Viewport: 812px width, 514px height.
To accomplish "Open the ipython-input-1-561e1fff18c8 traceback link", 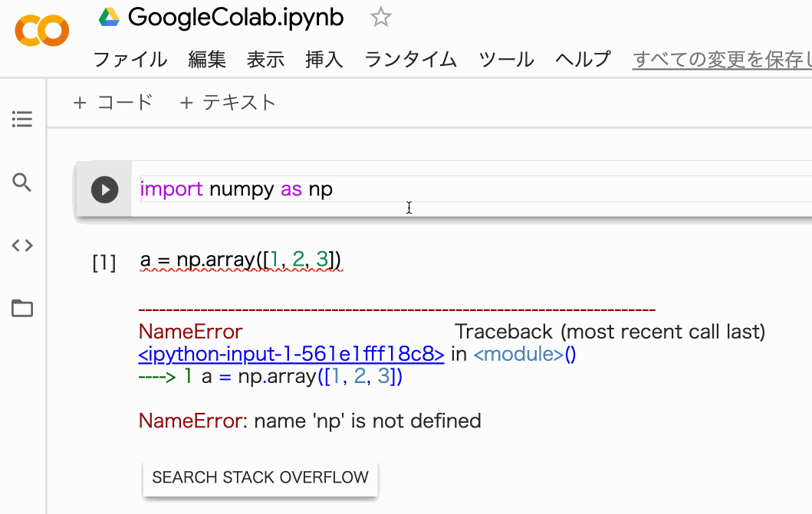I will pyautogui.click(x=291, y=355).
